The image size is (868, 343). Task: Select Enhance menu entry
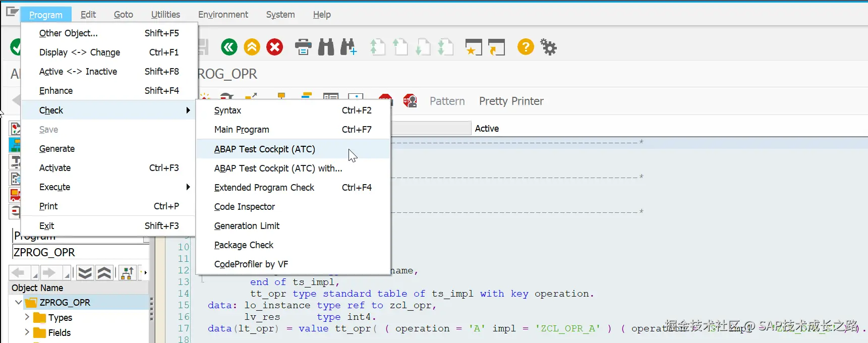(x=109, y=91)
